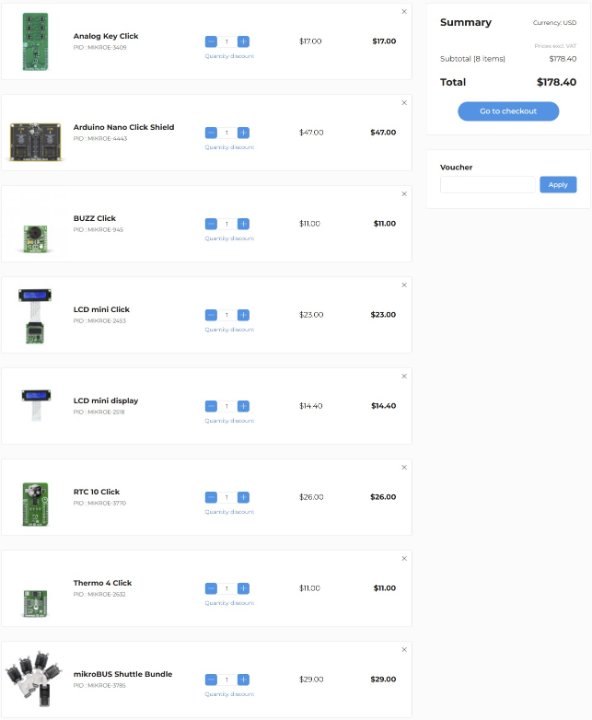Screen dimensions: 592x720
Task: Open the mikroBUS Shuttle Bundle title
Action: pos(123,674)
